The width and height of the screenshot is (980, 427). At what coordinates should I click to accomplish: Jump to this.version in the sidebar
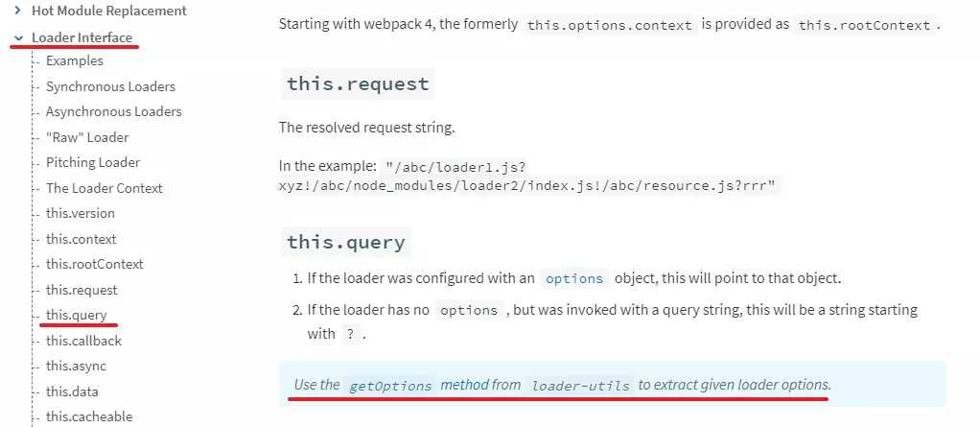[x=81, y=213]
